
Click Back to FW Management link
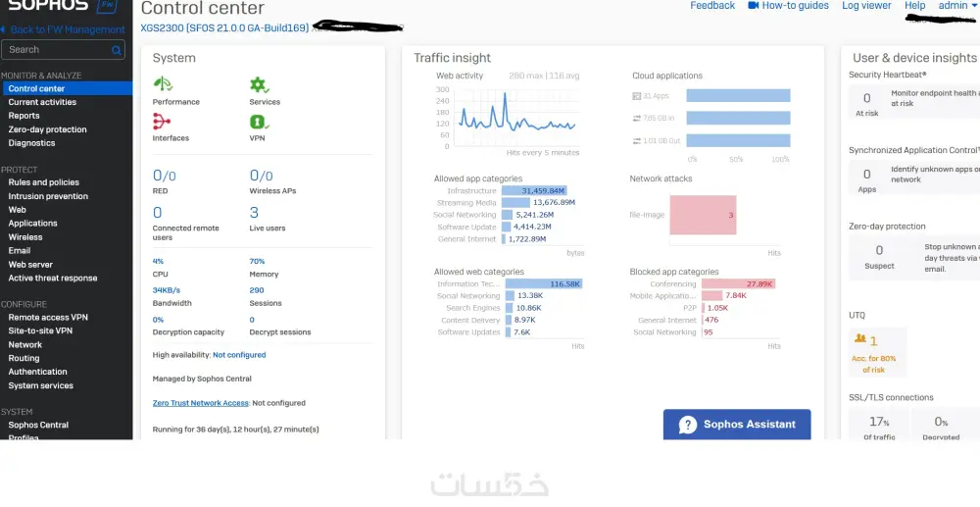68,29
